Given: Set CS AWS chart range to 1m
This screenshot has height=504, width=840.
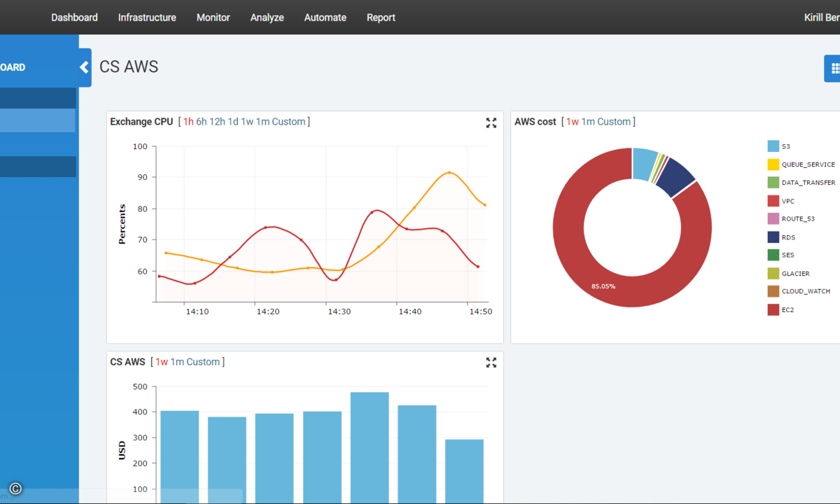Looking at the screenshot, I should [177, 362].
